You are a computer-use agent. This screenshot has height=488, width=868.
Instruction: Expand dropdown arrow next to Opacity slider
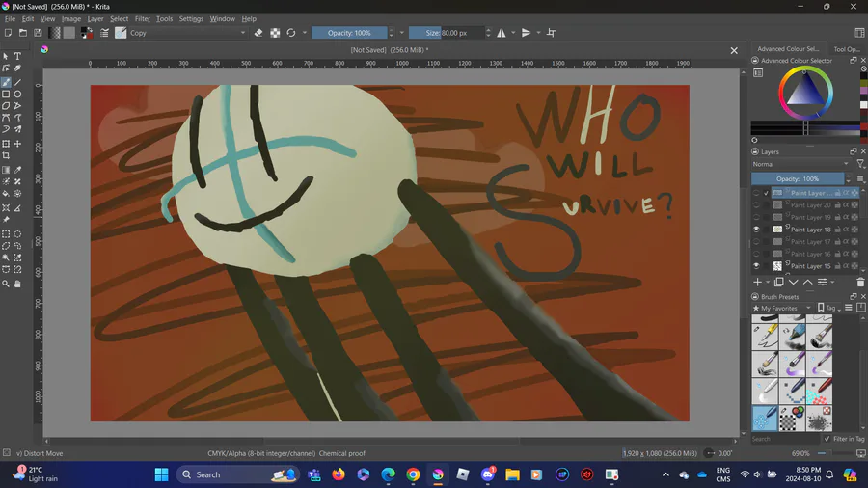point(402,33)
